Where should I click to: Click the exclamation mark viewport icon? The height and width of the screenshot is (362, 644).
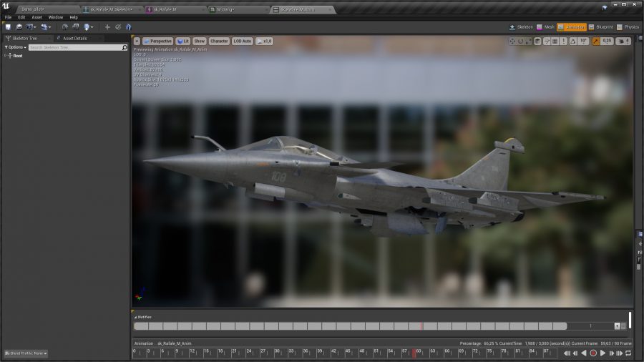tap(564, 41)
